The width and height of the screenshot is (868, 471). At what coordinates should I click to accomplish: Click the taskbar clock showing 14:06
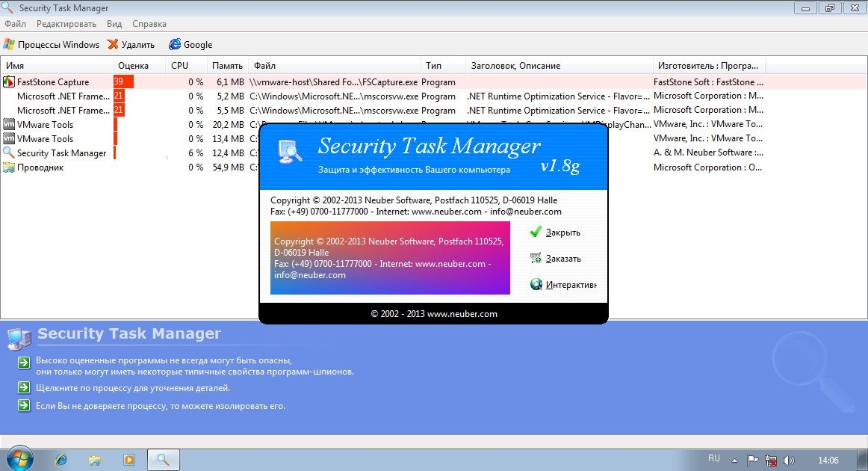pos(828,461)
